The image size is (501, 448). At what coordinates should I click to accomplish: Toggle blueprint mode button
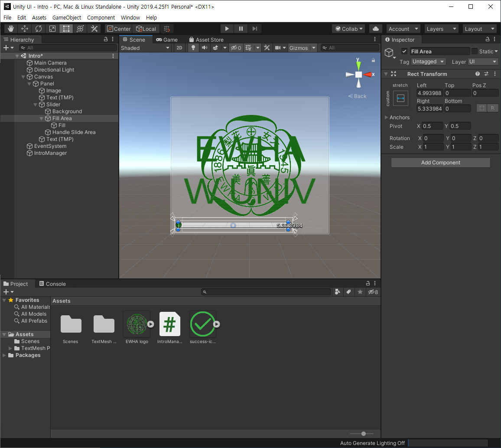(482, 108)
